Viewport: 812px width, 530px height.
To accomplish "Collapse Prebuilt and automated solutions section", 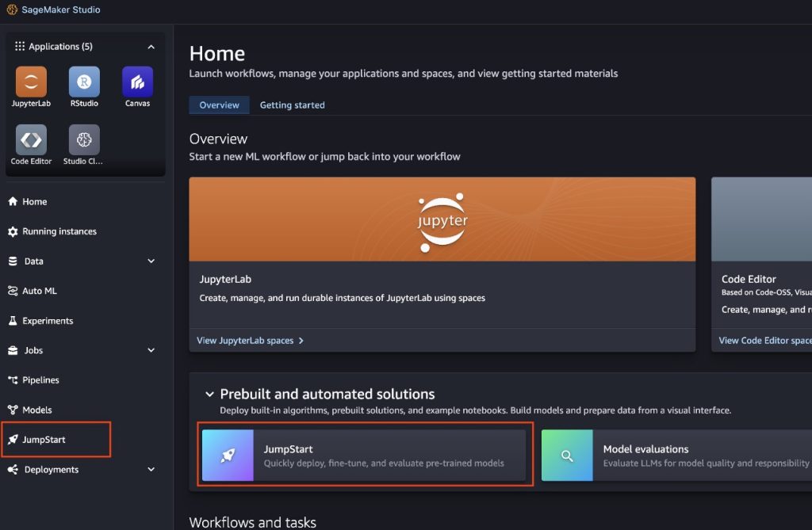I will tap(209, 394).
